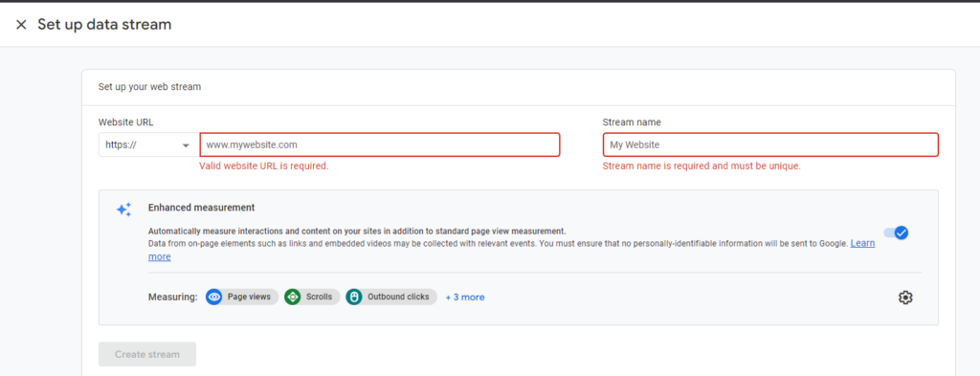Focus the Website URL input field
The image size is (980, 376).
click(x=379, y=144)
